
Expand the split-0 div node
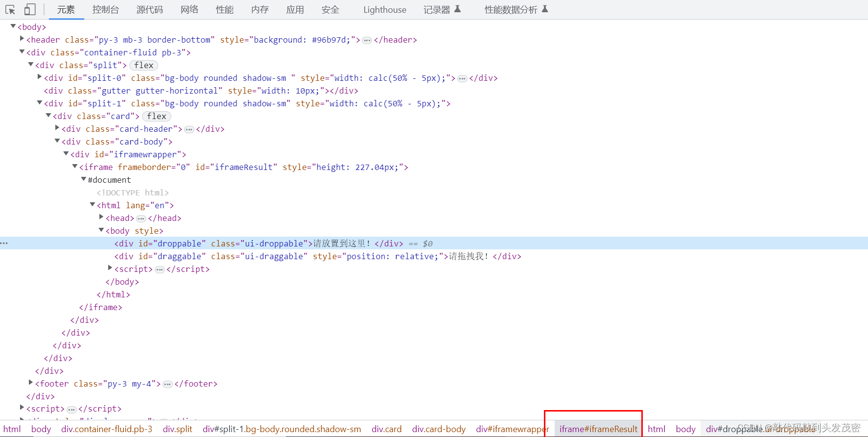click(40, 77)
